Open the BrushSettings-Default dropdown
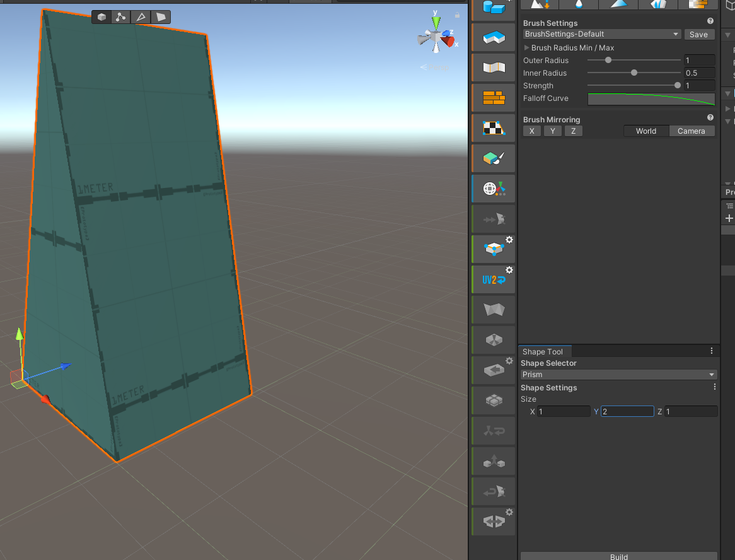The width and height of the screenshot is (735, 560). 601,33
